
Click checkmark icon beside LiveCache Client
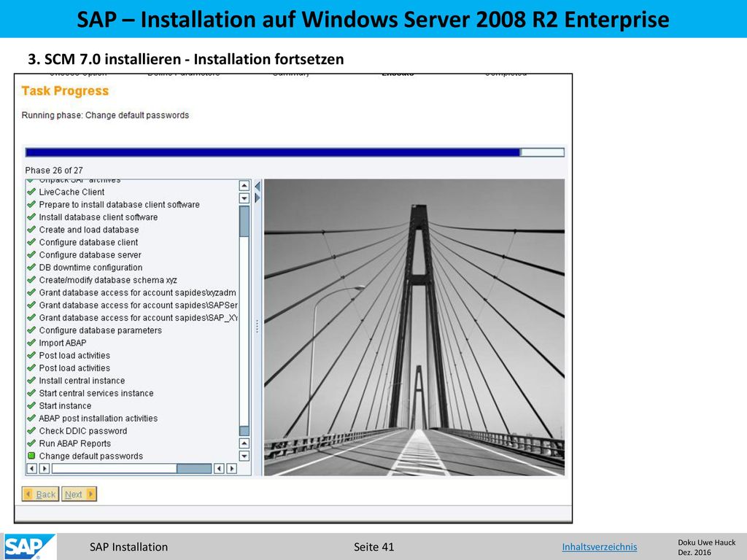(31, 192)
